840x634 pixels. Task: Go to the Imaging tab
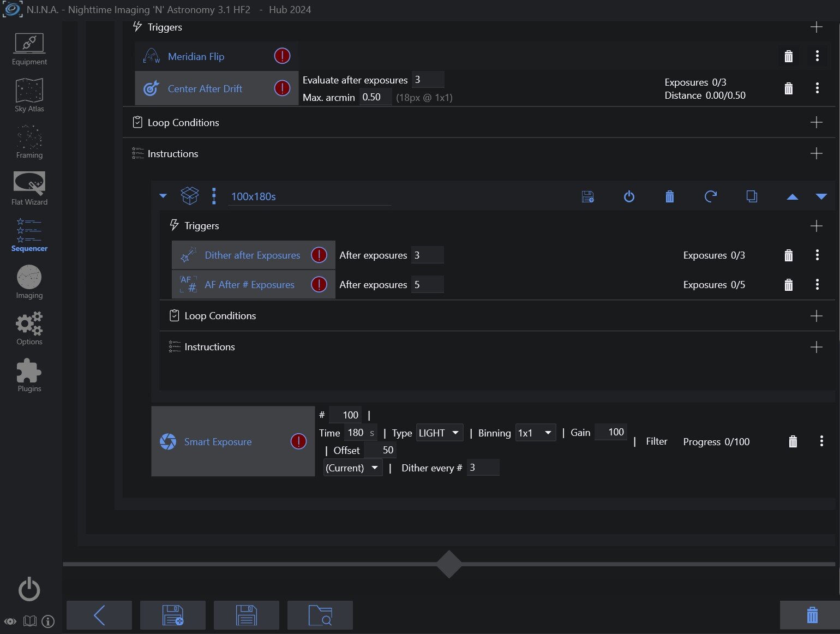29,282
